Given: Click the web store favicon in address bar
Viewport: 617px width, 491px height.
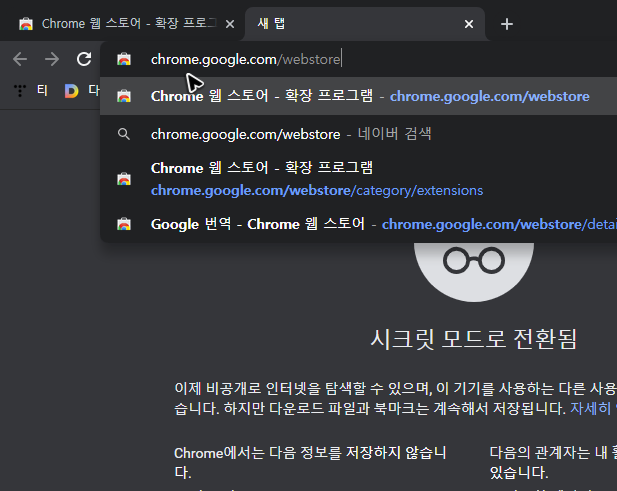Looking at the screenshot, I should pos(124,59).
